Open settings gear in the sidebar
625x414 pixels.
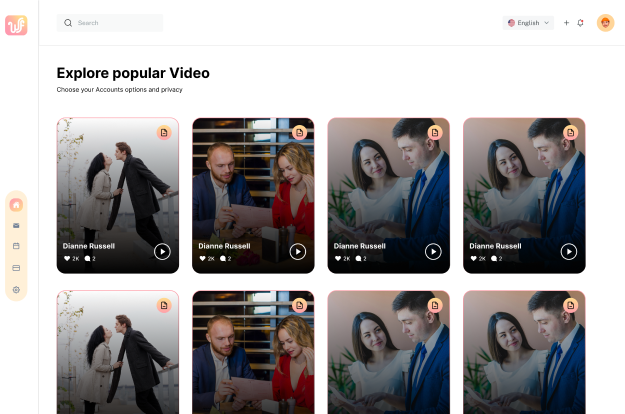pyautogui.click(x=16, y=289)
